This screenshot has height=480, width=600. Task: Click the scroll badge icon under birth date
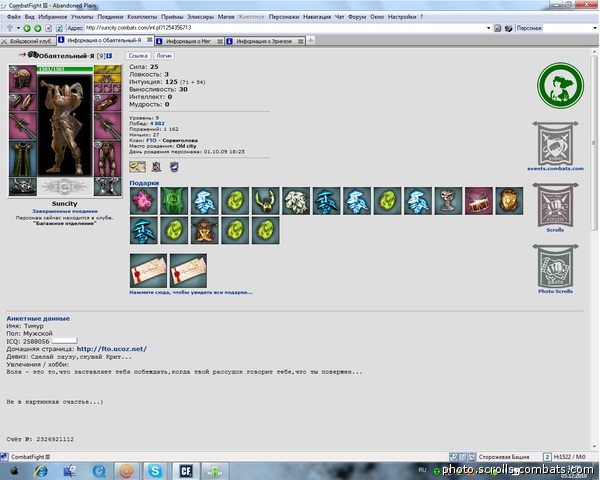tap(137, 167)
